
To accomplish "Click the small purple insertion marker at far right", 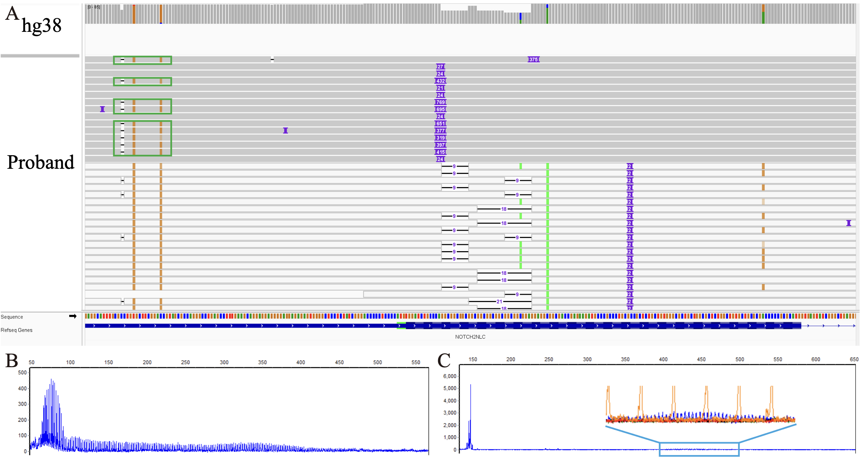I will click(848, 223).
